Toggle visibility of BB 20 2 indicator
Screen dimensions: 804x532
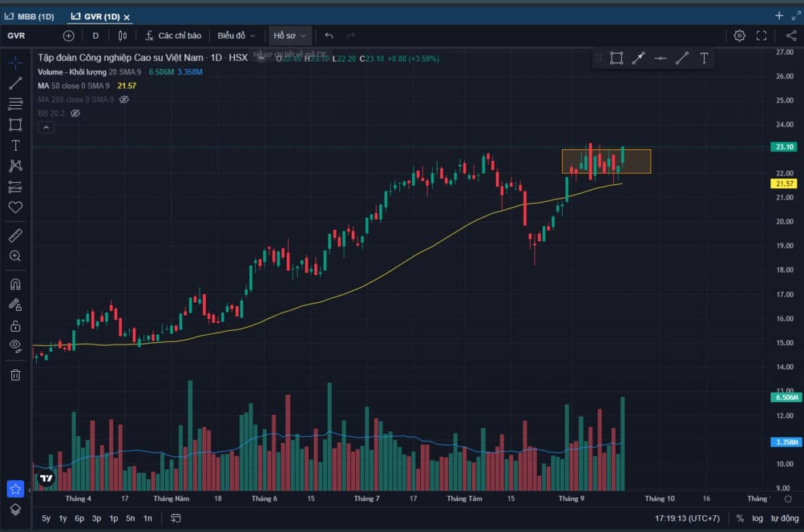click(x=75, y=113)
